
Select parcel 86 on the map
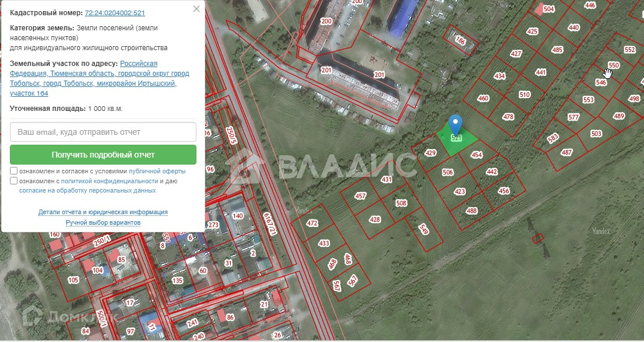pos(230,317)
